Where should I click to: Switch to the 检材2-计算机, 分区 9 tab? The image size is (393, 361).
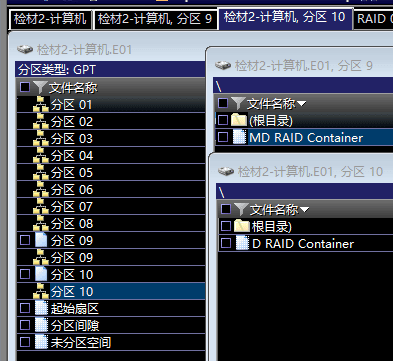tap(155, 19)
